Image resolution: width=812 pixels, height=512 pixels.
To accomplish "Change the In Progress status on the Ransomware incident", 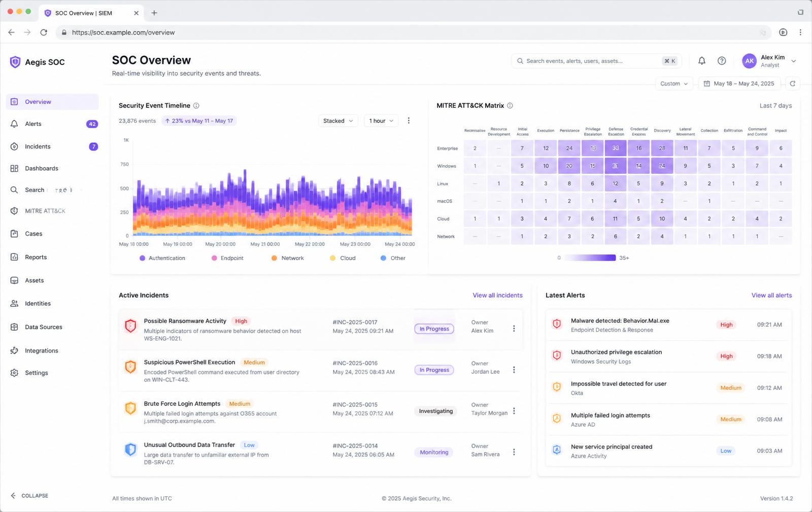I will coord(434,329).
